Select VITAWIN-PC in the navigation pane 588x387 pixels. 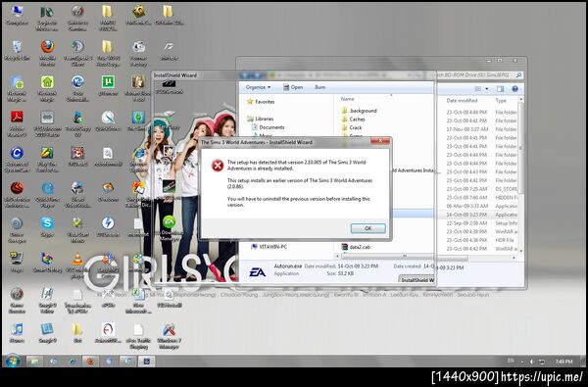(269, 247)
